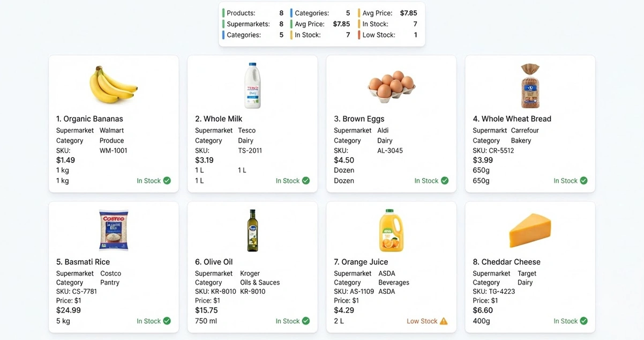Click the Orange Juice jug image
The image size is (644, 340).
391,230
